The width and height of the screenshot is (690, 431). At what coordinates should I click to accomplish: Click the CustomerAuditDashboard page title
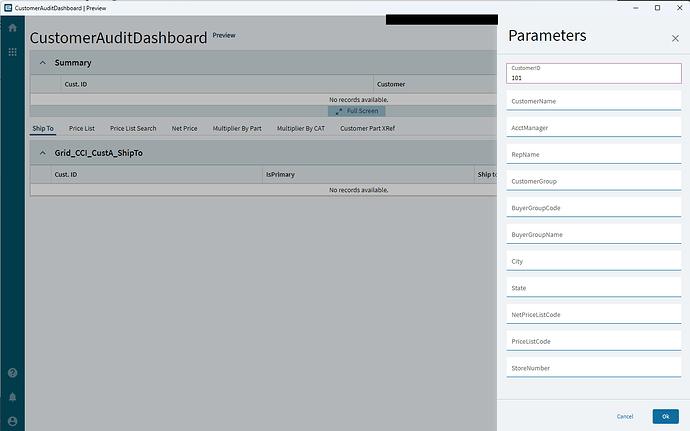click(118, 38)
